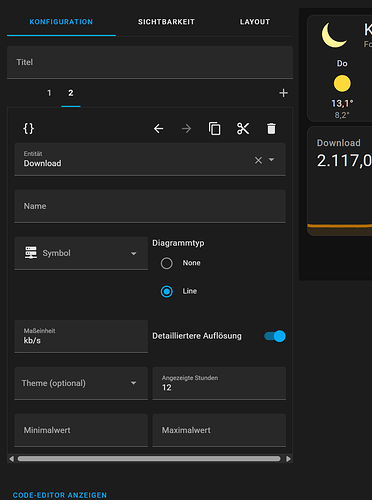372x500 pixels.
Task: Click the right arrow move icon
Action: click(x=187, y=129)
